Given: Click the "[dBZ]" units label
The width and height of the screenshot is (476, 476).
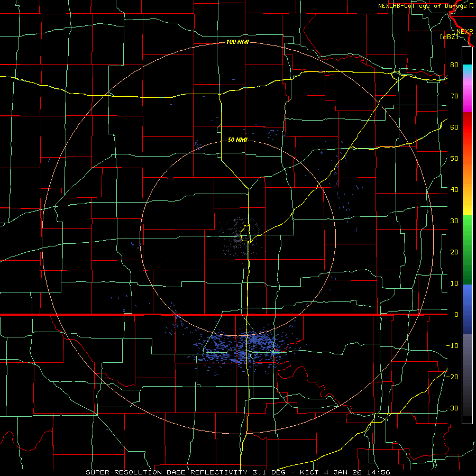Looking at the screenshot, I should click(450, 36).
